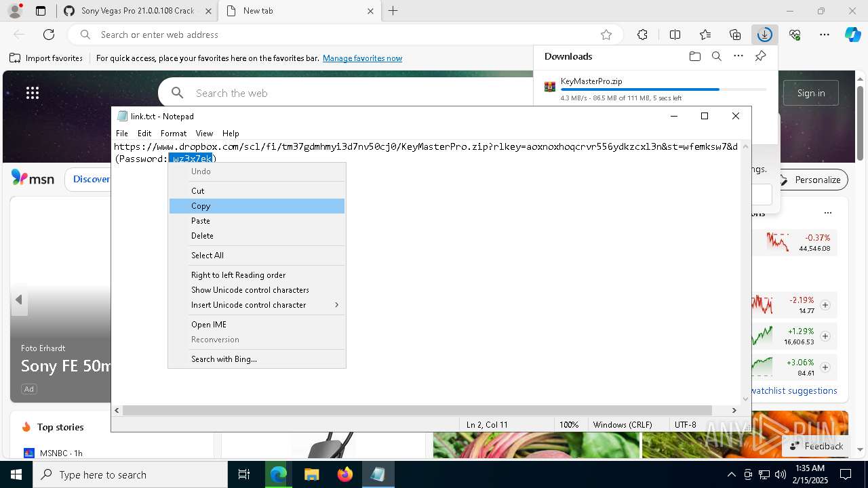This screenshot has height=488, width=868.
Task: Expand Insert Unicode control character submenu
Action: coord(257,305)
